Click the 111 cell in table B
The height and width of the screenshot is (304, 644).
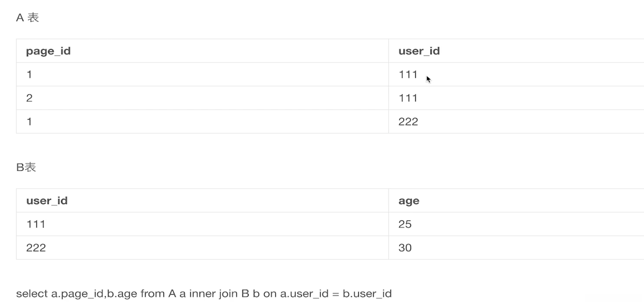point(36,224)
